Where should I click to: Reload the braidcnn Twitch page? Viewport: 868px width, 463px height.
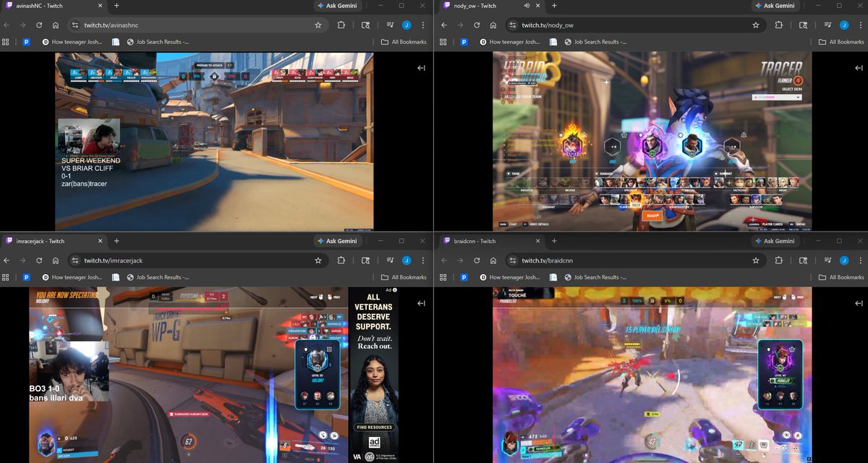(477, 260)
